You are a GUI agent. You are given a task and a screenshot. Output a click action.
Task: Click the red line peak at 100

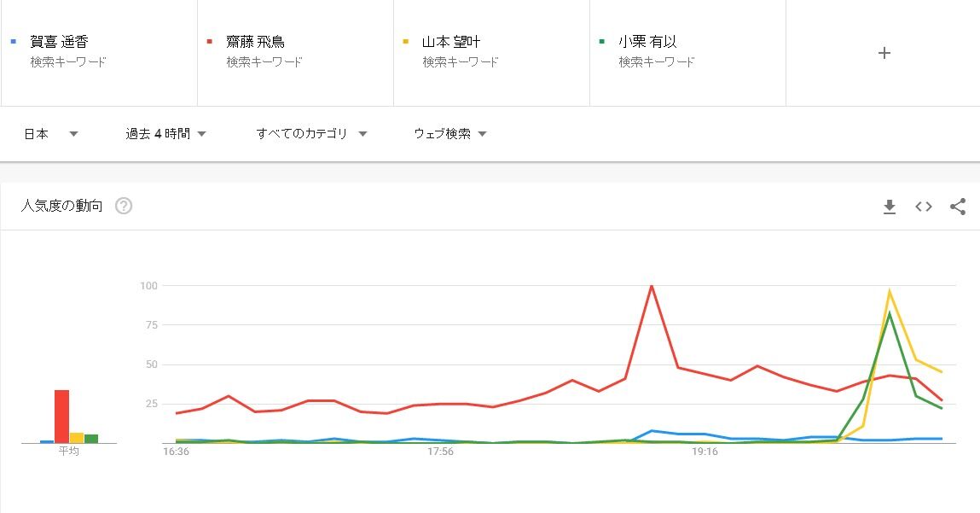tap(652, 286)
